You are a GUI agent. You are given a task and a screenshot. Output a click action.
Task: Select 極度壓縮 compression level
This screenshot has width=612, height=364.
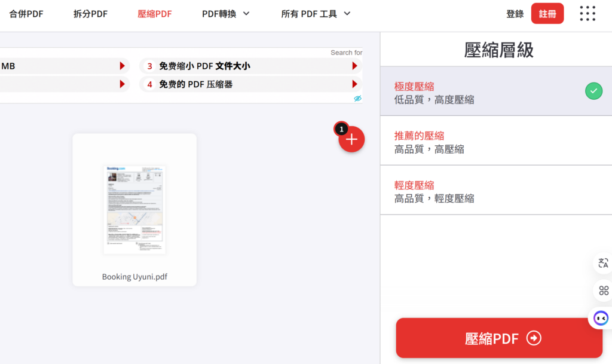[x=496, y=93]
